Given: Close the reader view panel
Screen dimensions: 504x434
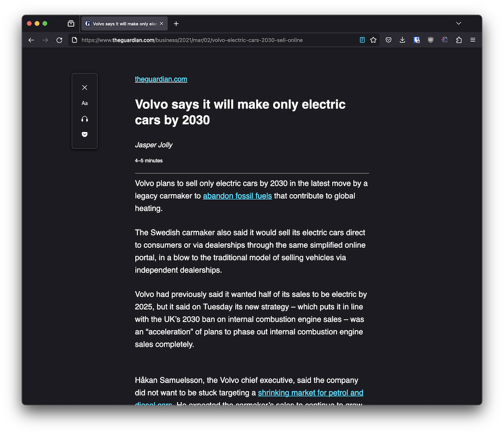Looking at the screenshot, I should pyautogui.click(x=85, y=88).
